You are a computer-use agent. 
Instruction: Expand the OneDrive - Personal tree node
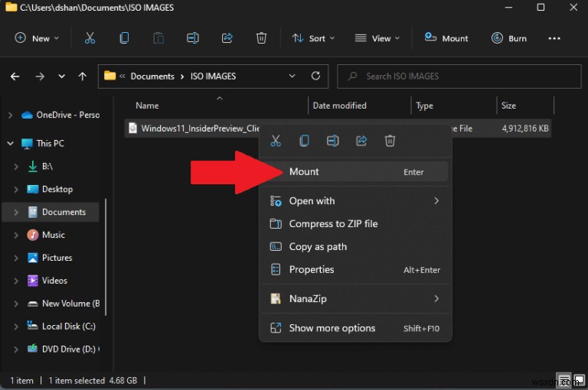11,115
